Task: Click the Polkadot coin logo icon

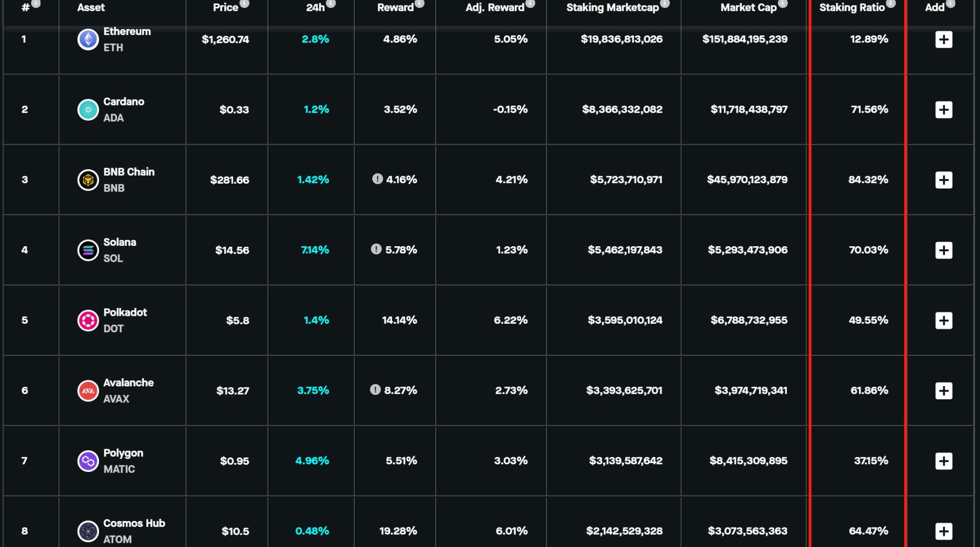Action: pos(88,320)
